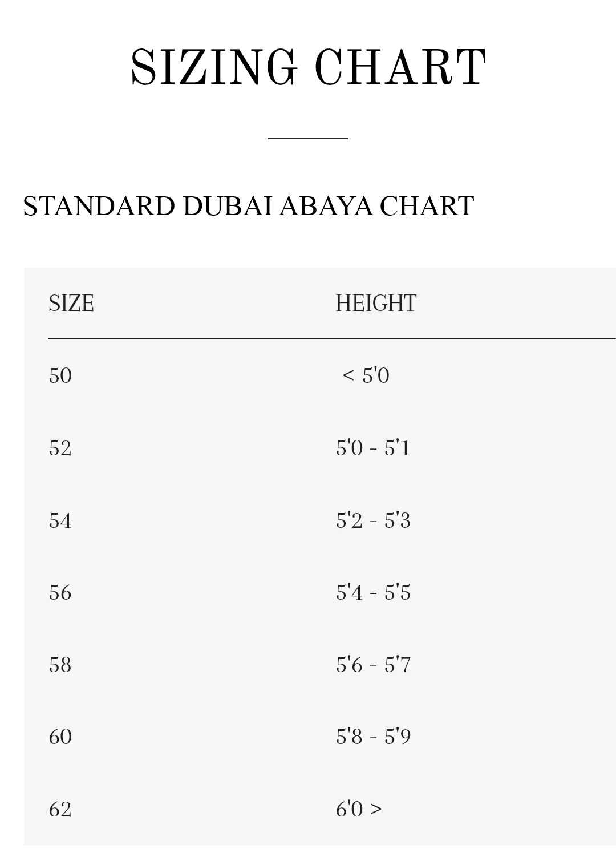
Task: Click the SIZE column header
Action: (71, 304)
